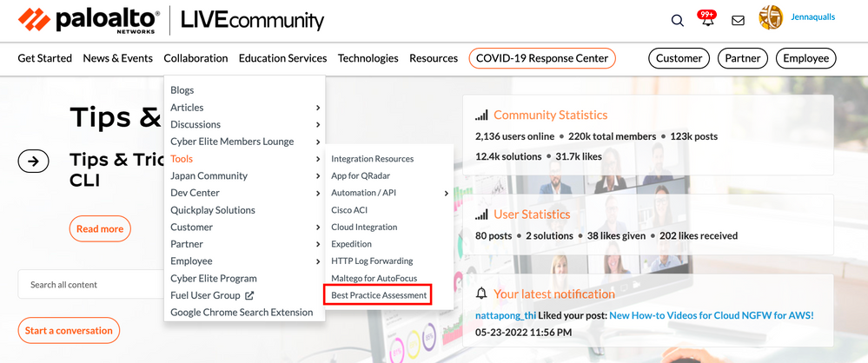Click the Search all content field
Screen dimensions: 868x363
(90, 285)
